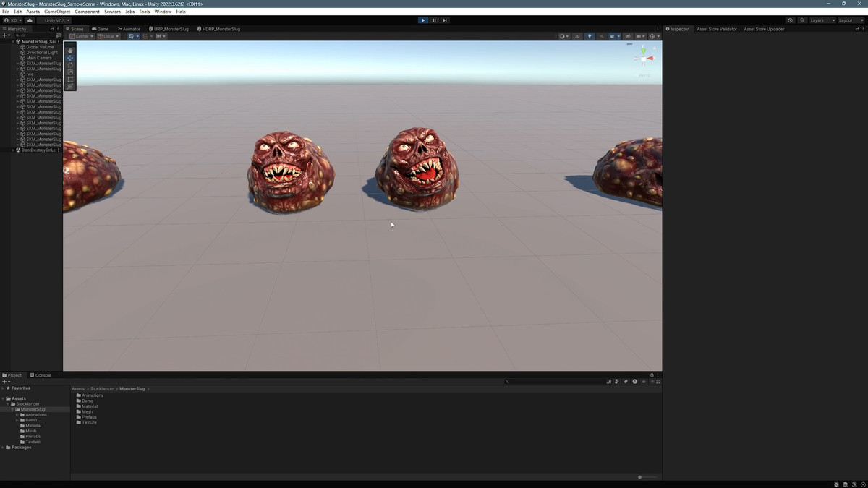Toggle Scene audio icon
868x488 pixels.
(x=601, y=36)
